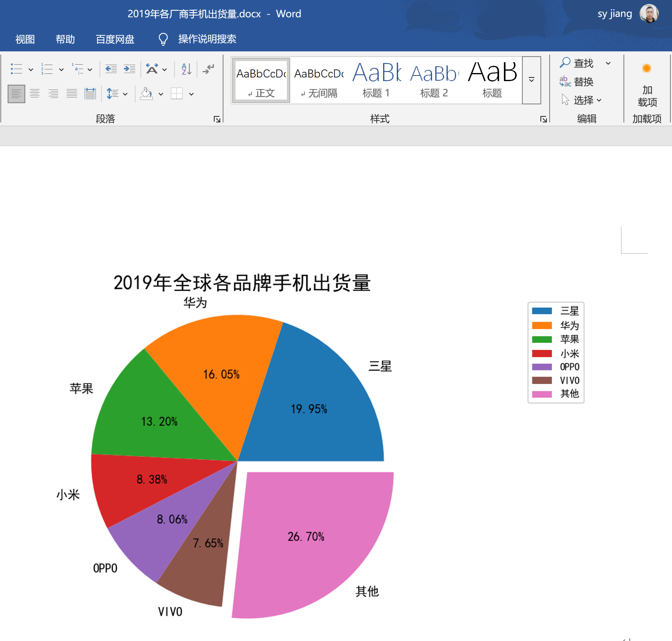Apply paragraph shading fill

pyautogui.click(x=146, y=94)
